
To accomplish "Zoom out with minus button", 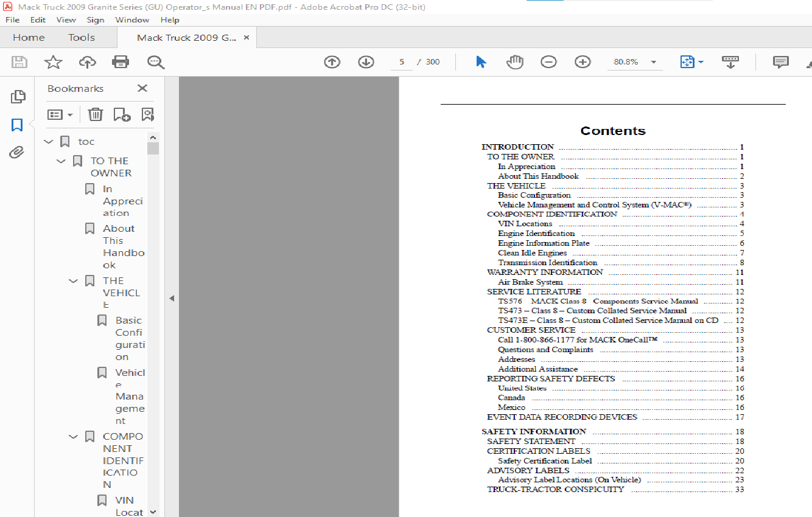I will [x=548, y=62].
